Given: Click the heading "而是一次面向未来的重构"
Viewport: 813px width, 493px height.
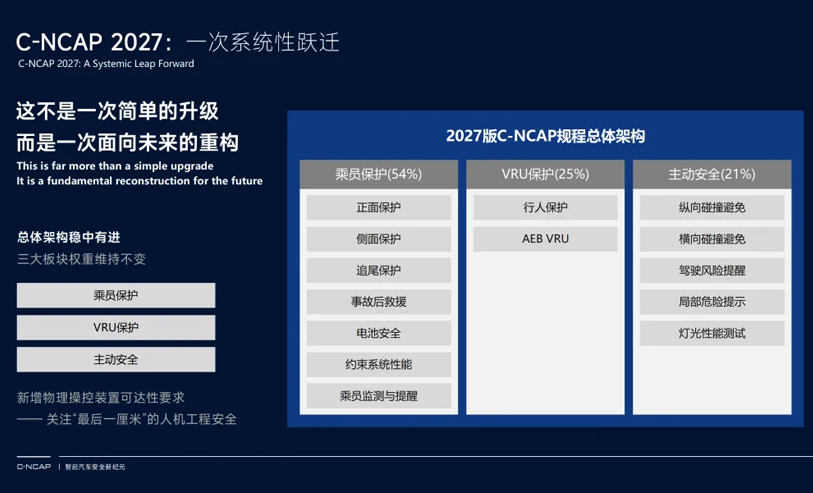Looking at the screenshot, I should click(x=128, y=143).
